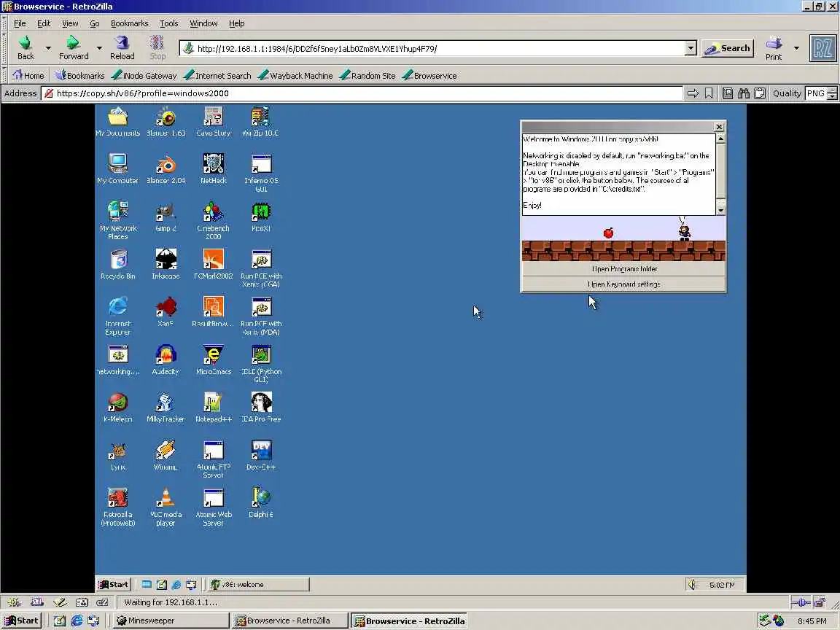This screenshot has height=630, width=840.
Task: Select the Audacity shortcut icon
Action: pos(166,359)
